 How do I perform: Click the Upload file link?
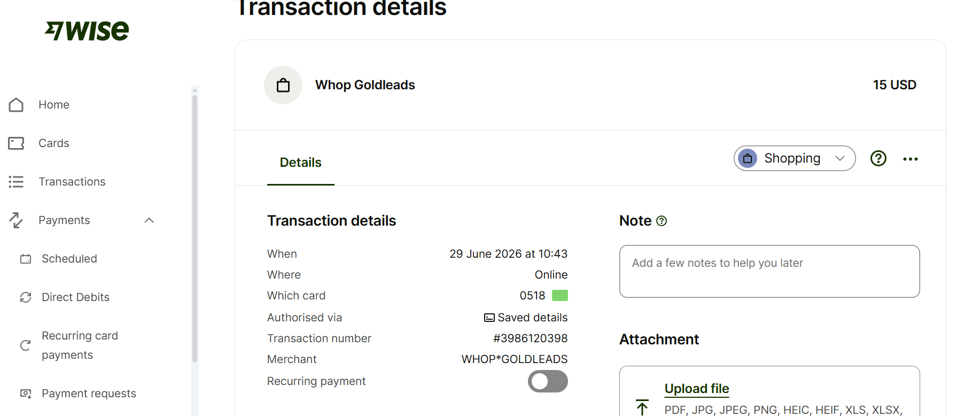697,389
